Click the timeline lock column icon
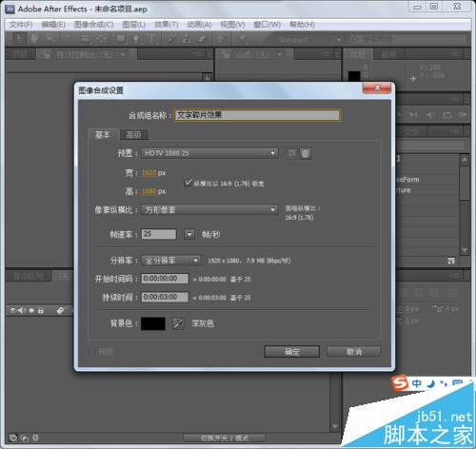 point(41,310)
